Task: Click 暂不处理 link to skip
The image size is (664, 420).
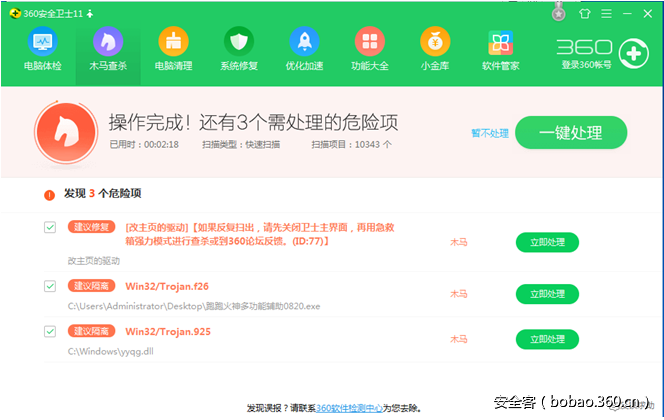Action: click(490, 133)
